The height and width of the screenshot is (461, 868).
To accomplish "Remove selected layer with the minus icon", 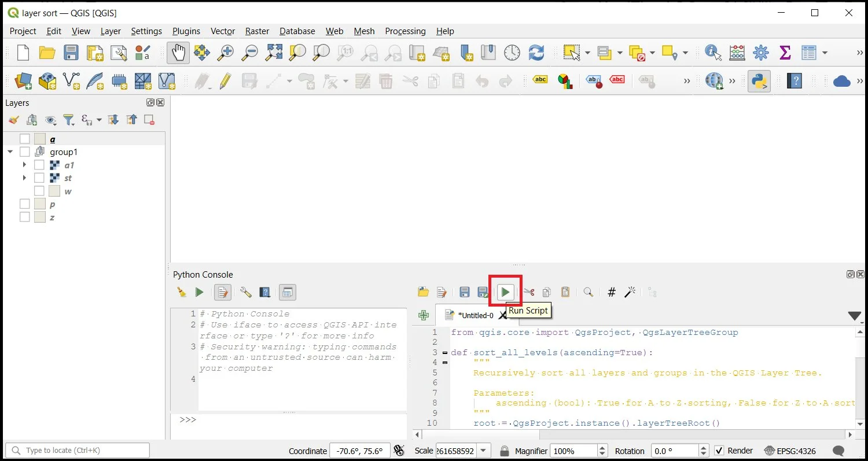I will 149,120.
